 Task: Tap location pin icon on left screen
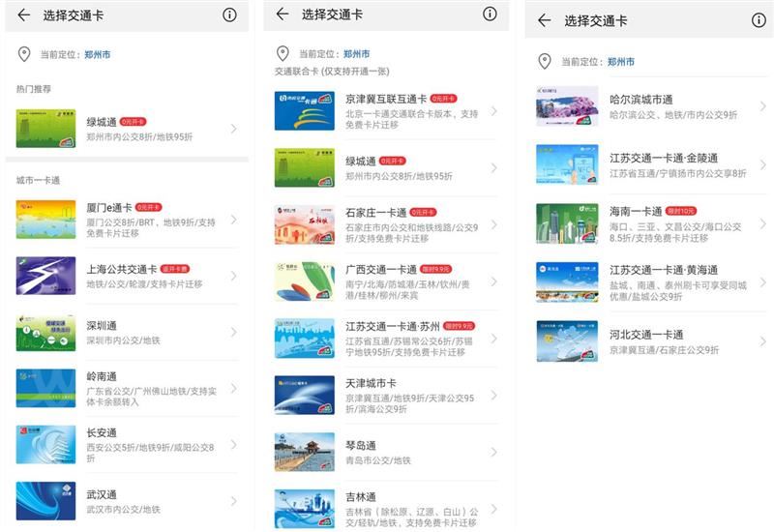(24, 54)
